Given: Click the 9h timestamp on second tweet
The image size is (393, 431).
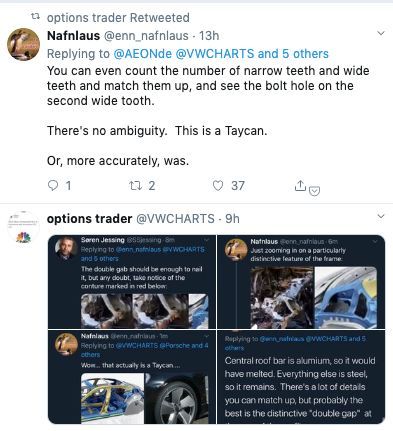Looking at the screenshot, I should 232,219.
